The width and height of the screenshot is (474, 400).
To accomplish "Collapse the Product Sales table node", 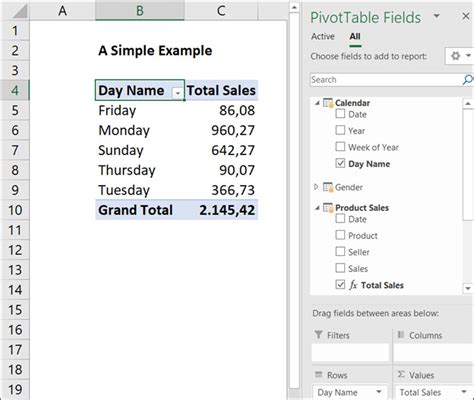I will [x=317, y=208].
